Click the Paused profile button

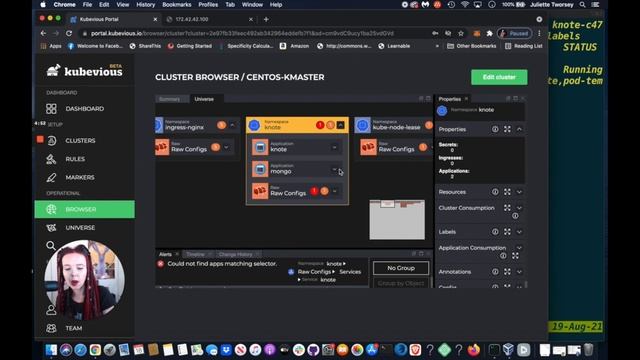(x=514, y=33)
